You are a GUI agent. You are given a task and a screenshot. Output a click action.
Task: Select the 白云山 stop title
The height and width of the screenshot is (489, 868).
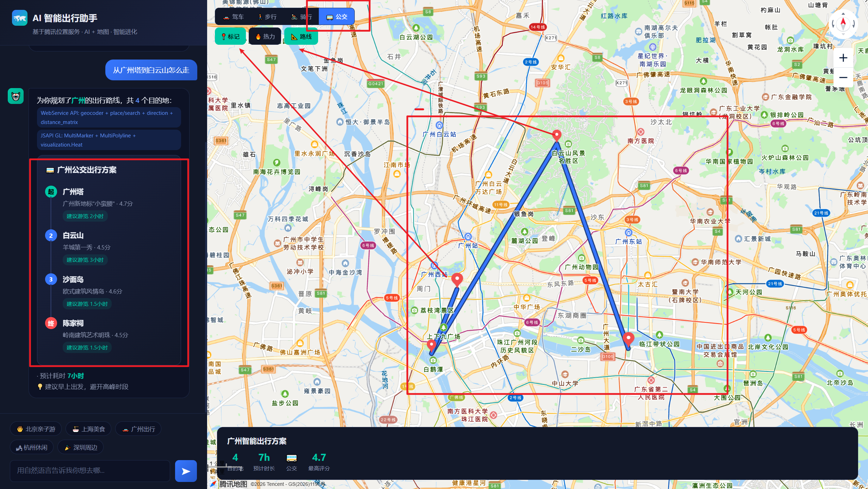pyautogui.click(x=73, y=235)
